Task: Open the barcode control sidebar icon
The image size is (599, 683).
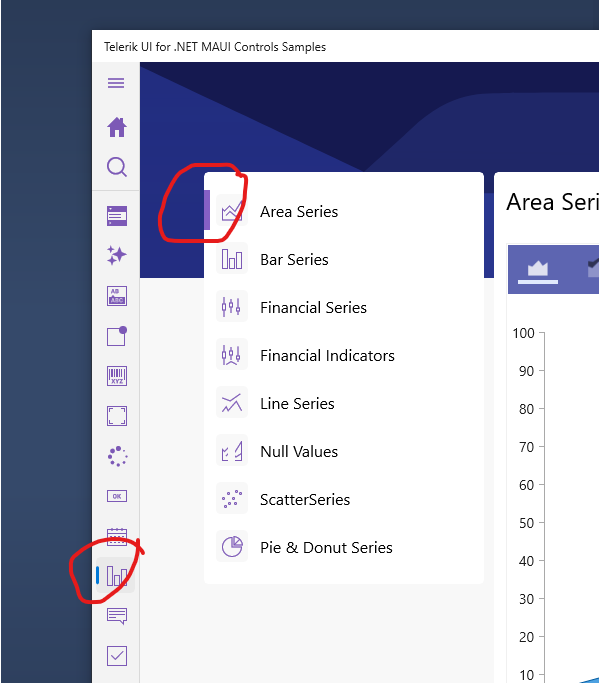Action: [117, 376]
